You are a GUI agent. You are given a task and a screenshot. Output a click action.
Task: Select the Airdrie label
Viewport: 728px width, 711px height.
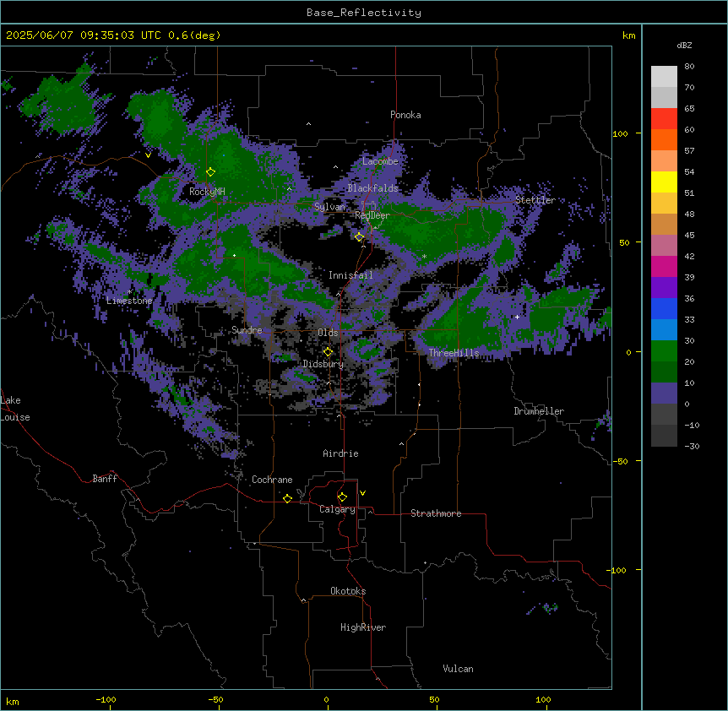click(340, 453)
